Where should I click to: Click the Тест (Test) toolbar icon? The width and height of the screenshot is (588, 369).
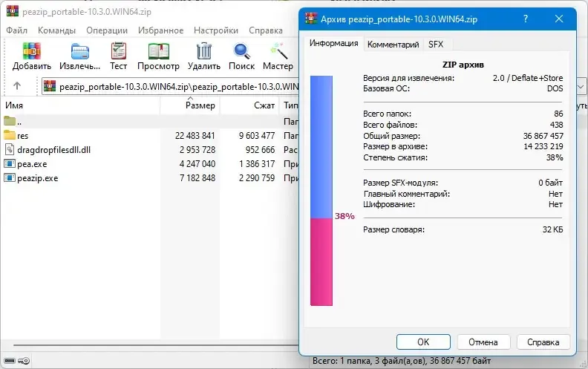(119, 51)
